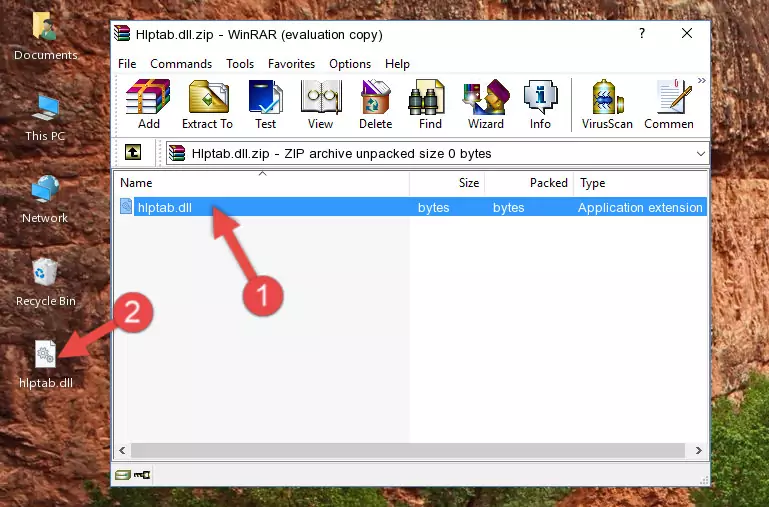
Task: Open the archive path dropdown
Action: coord(700,153)
